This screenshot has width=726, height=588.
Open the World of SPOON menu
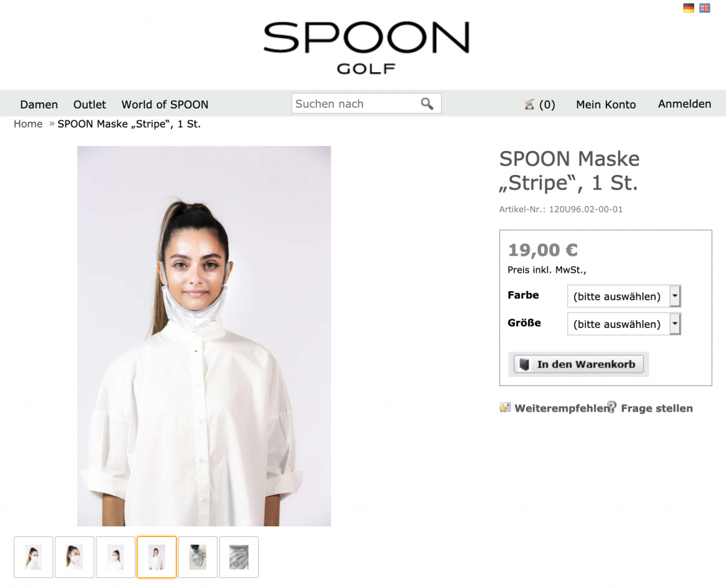coord(164,105)
